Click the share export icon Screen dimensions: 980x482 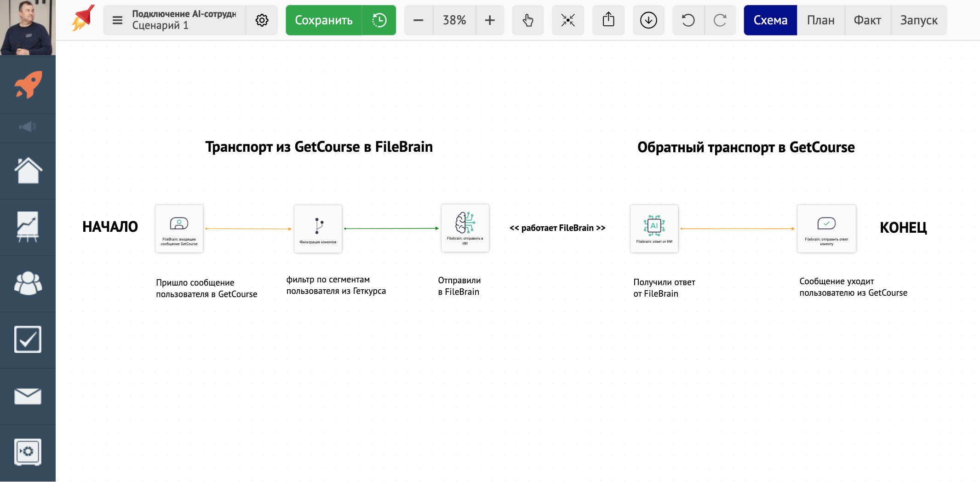[x=608, y=20]
